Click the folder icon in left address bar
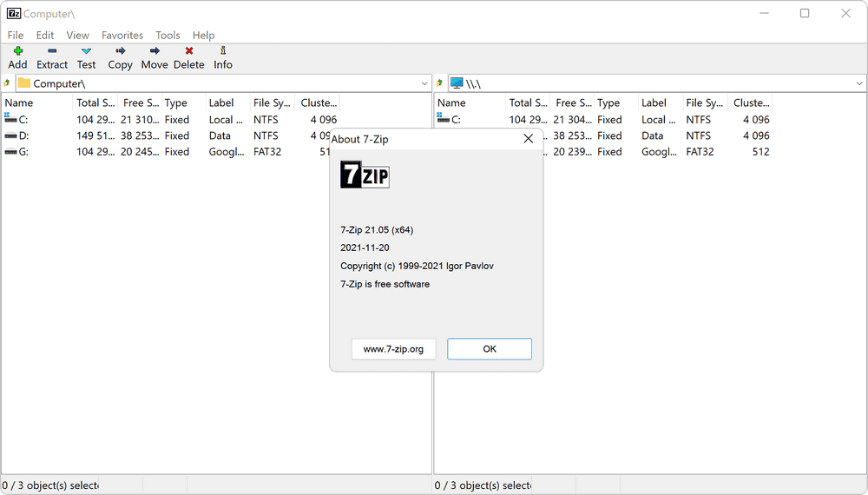868x495 pixels. coord(23,83)
